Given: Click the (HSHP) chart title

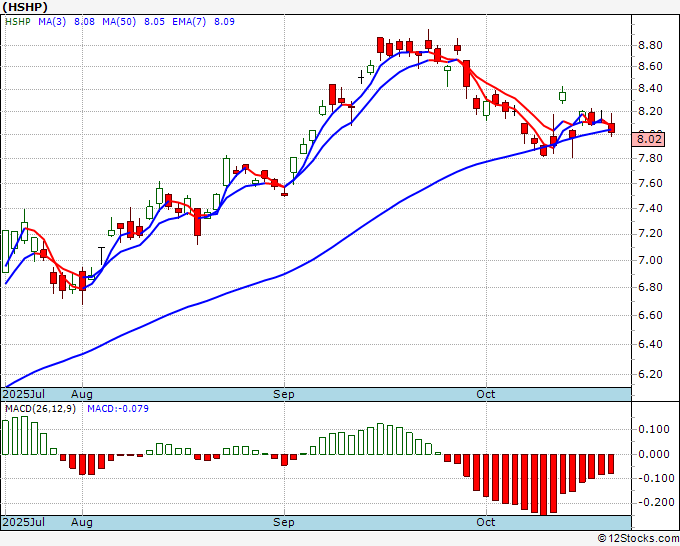Looking at the screenshot, I should pos(25,7).
